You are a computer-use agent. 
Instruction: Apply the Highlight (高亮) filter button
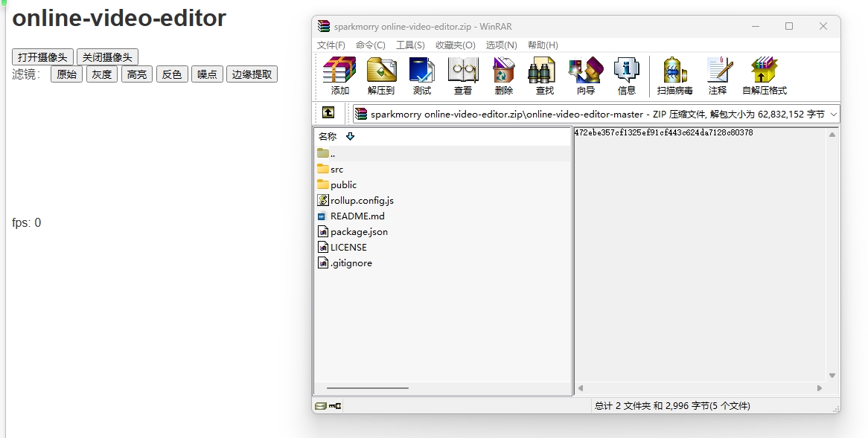click(x=137, y=74)
